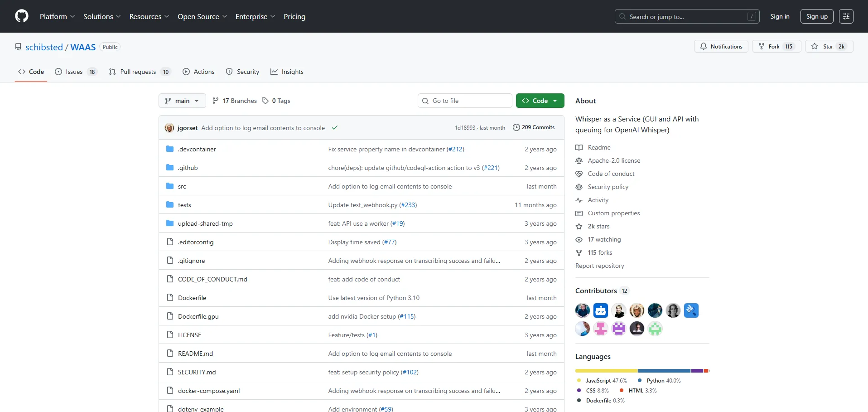Click the JavaScript segment of language bar
This screenshot has height=412, width=868.
606,371
